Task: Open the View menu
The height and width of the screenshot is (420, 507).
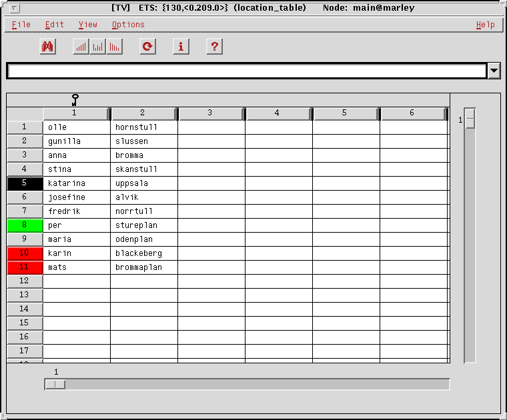Action: [x=87, y=25]
